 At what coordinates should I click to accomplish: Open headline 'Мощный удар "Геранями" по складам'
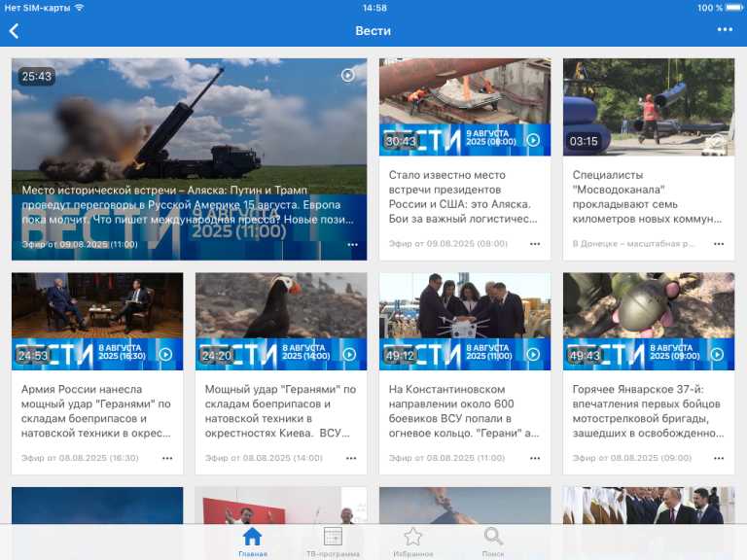(x=280, y=411)
